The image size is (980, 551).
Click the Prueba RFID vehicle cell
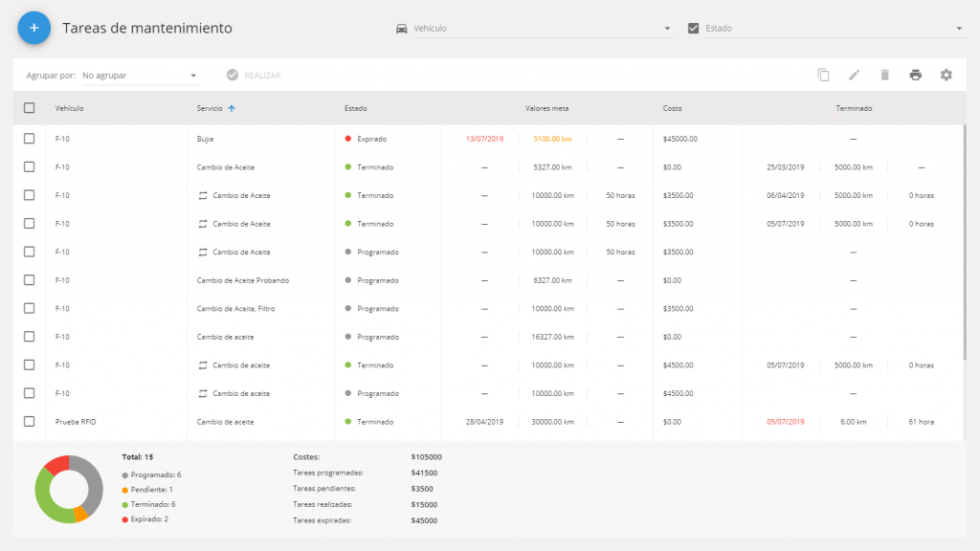click(x=76, y=422)
